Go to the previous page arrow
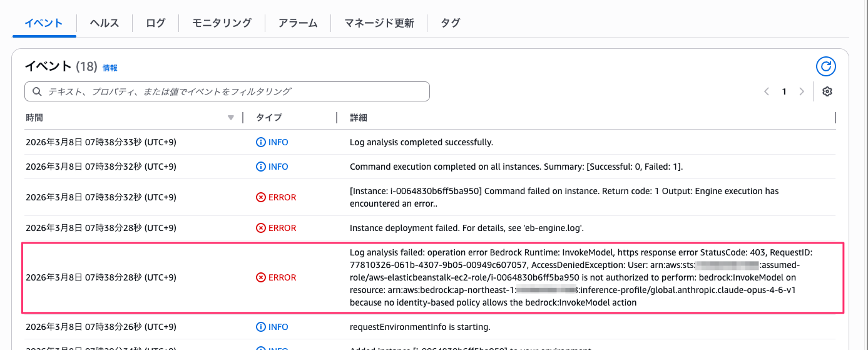The height and width of the screenshot is (350, 868). pos(767,91)
